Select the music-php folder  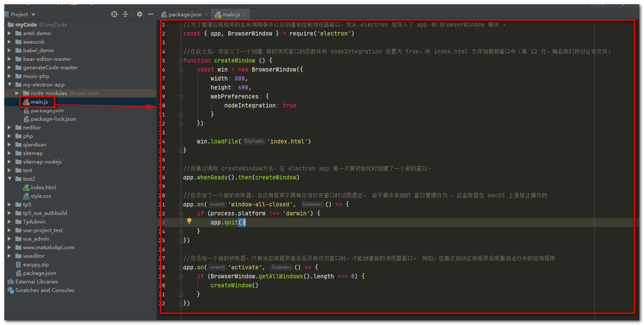pyautogui.click(x=36, y=76)
